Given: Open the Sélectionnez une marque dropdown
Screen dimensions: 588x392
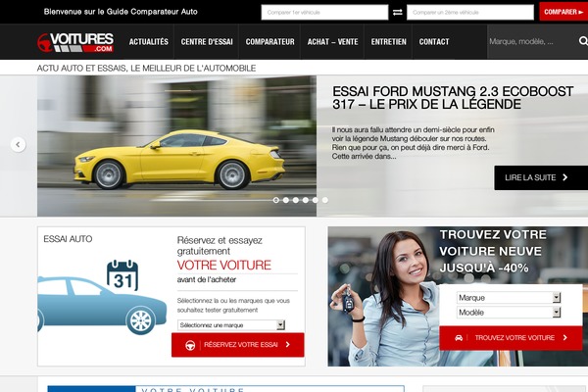Looking at the screenshot, I should pyautogui.click(x=231, y=325).
